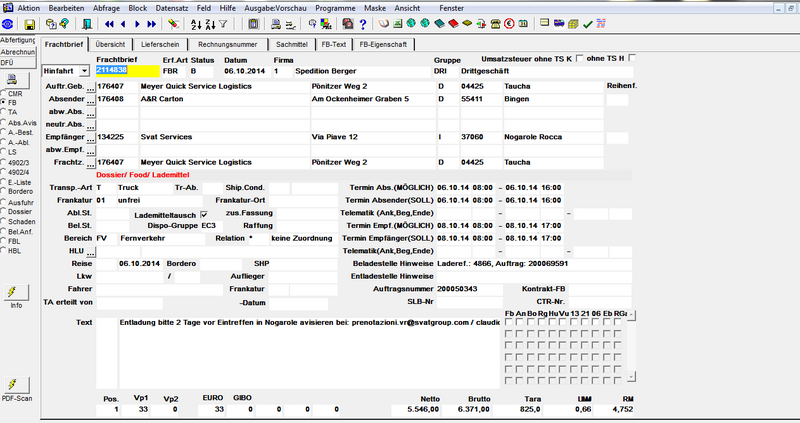
Task: Choose the Bordero radio option
Action: (4, 191)
